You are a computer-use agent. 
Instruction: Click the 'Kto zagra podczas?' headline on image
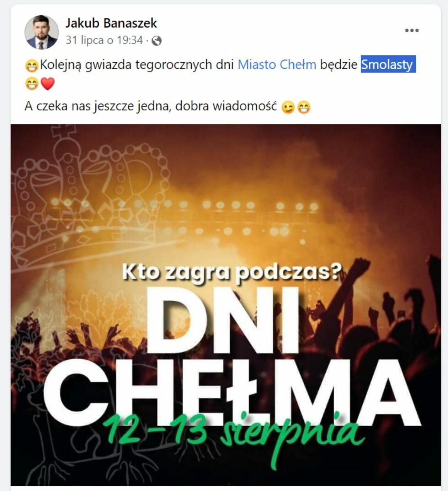231,272
